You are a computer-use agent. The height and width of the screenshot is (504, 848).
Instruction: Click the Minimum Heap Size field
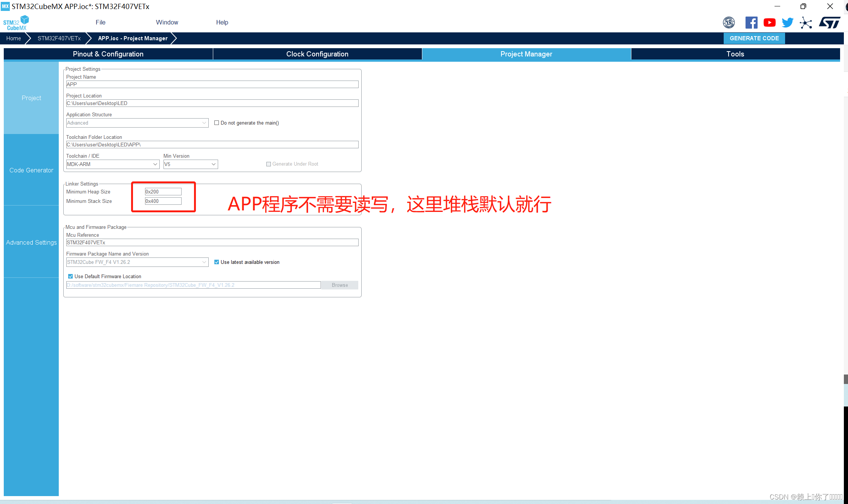pos(163,192)
